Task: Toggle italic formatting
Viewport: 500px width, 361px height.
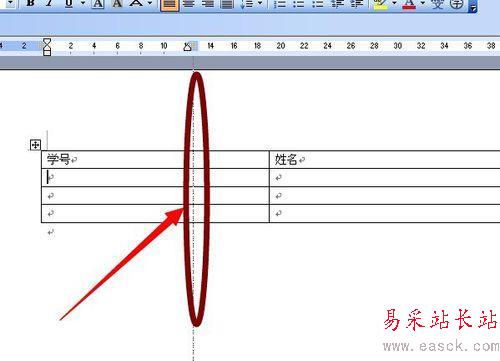Action: 49,3
